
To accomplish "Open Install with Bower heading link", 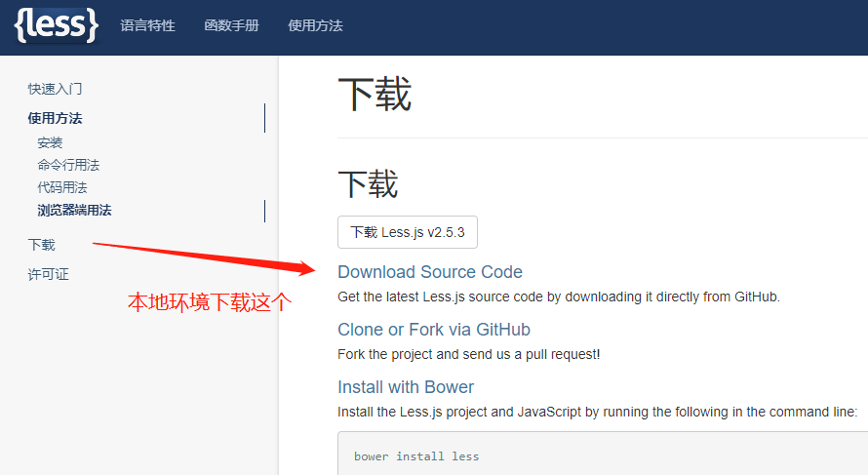I will coord(406,387).
